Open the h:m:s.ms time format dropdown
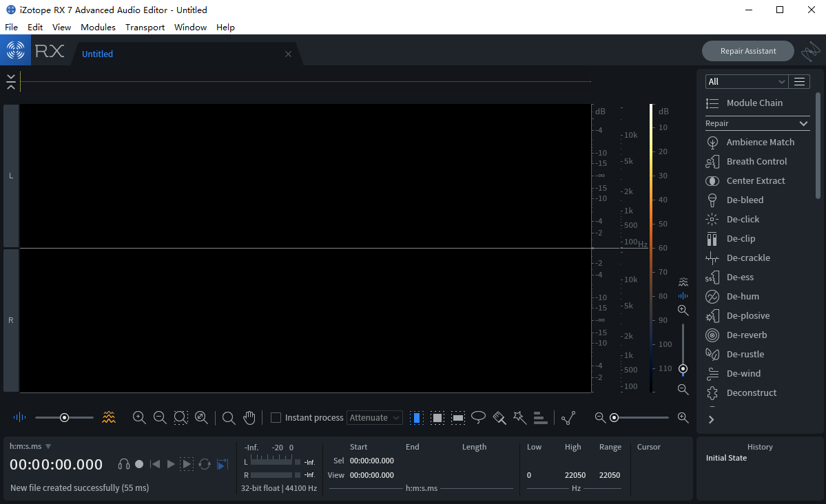Viewport: 826px width, 504px height. click(x=28, y=446)
